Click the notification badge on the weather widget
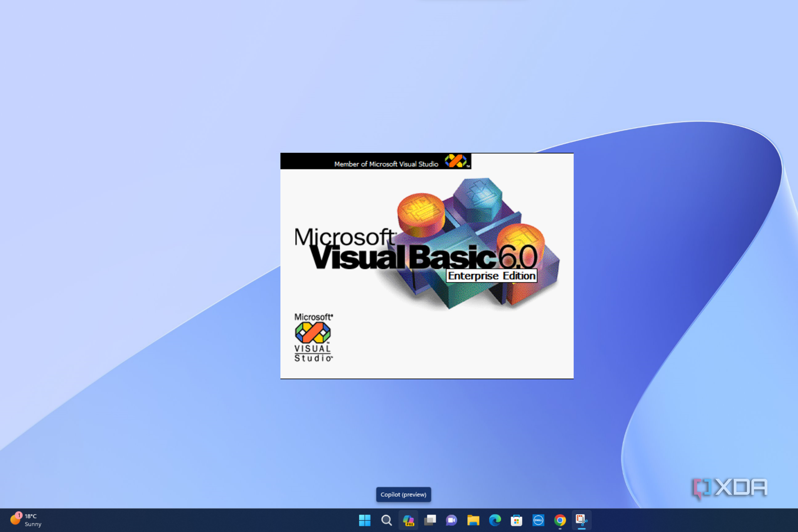The height and width of the screenshot is (532, 798). coord(18,516)
